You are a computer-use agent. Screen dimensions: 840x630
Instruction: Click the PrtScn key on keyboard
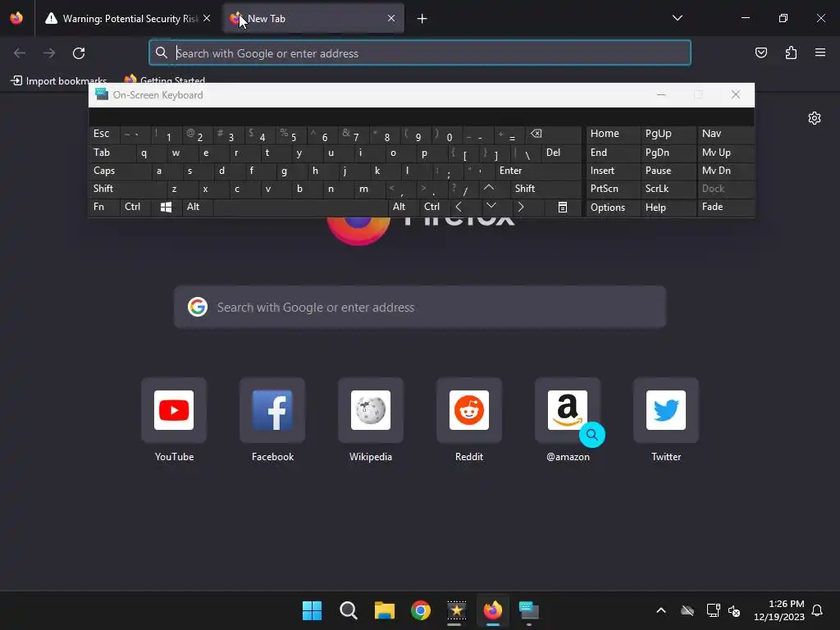[613, 189]
